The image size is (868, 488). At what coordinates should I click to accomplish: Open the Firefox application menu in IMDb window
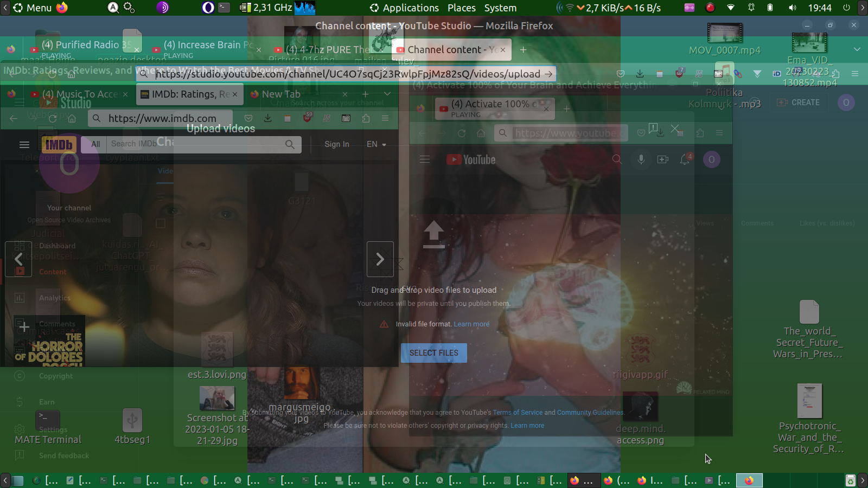coord(385,118)
